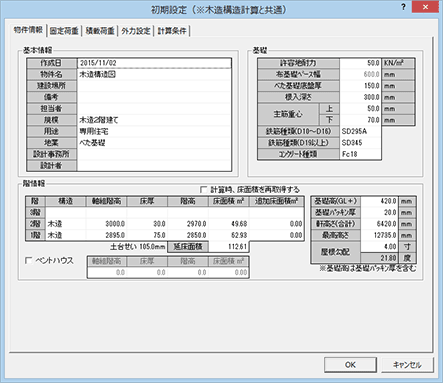Edit 2階 床厚 value 30.0
Image resolution: width=443 pixels, height=383 pixels.
coord(147,224)
